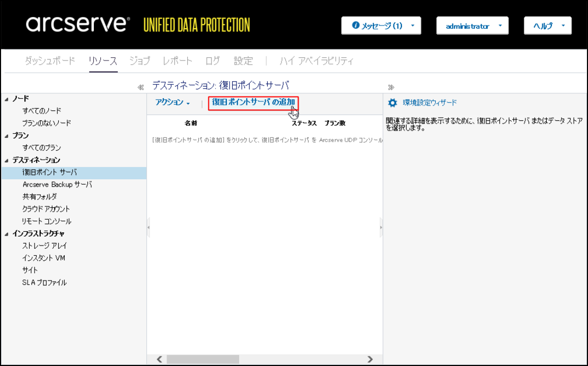Collapse left panel with double-chevron icon

(x=141, y=88)
